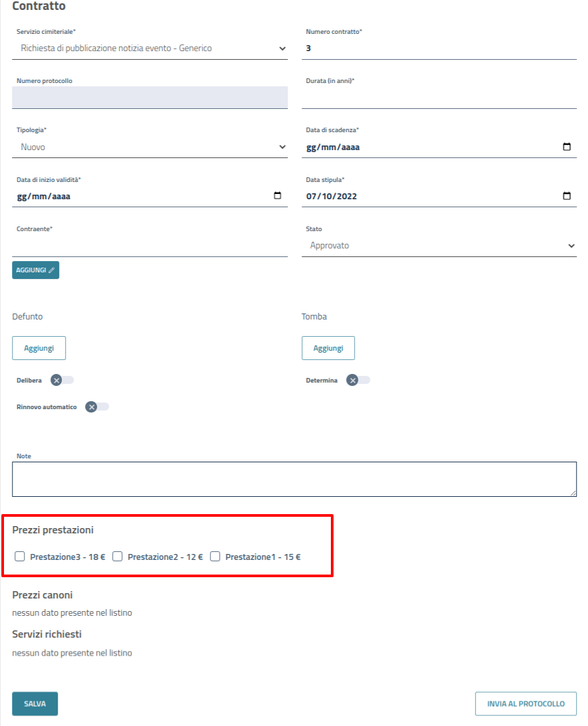Click the AGGIUNGI pencil button under Contraente
The width and height of the screenshot is (588, 726).
pyautogui.click(x=35, y=270)
